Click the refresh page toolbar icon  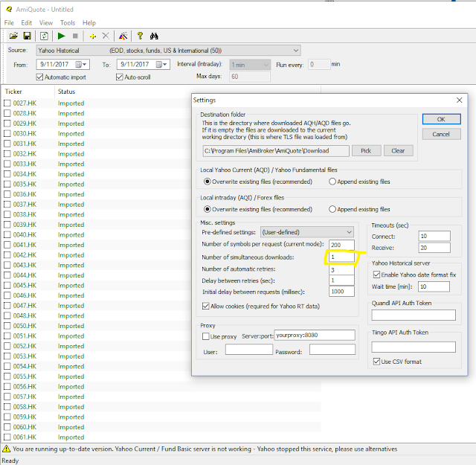(x=44, y=36)
